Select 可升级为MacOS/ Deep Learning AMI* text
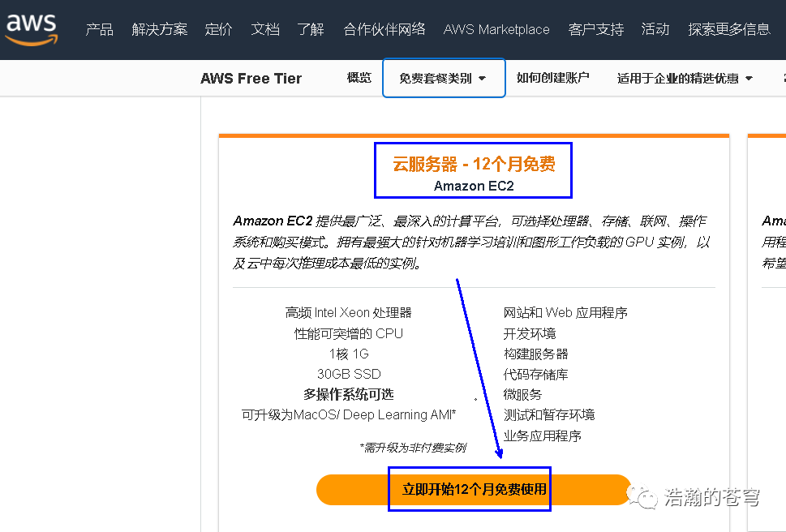 [348, 414]
